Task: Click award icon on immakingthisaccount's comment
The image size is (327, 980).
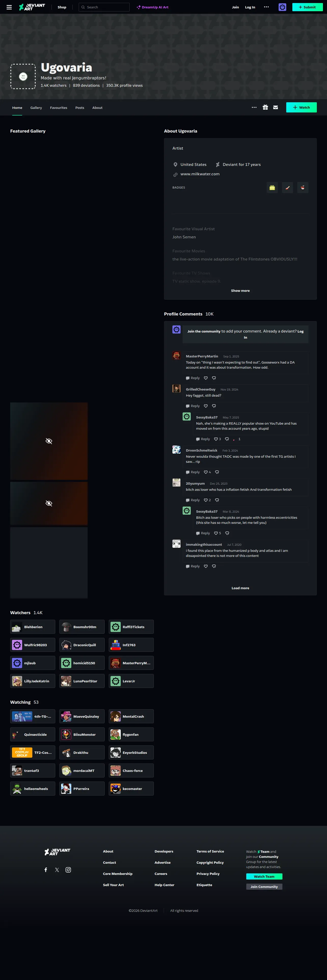Action: [x=214, y=567]
